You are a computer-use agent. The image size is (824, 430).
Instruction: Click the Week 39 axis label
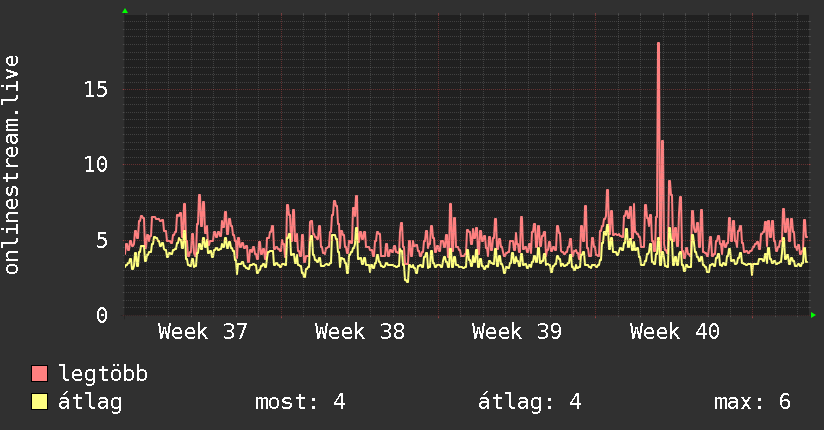tap(517, 332)
